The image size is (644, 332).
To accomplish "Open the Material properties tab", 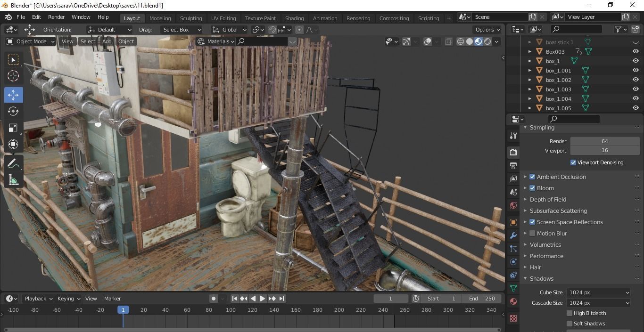I will [513, 301].
